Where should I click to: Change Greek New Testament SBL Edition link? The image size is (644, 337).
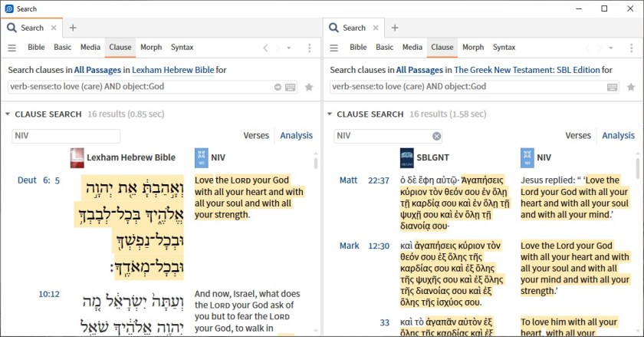(x=527, y=71)
